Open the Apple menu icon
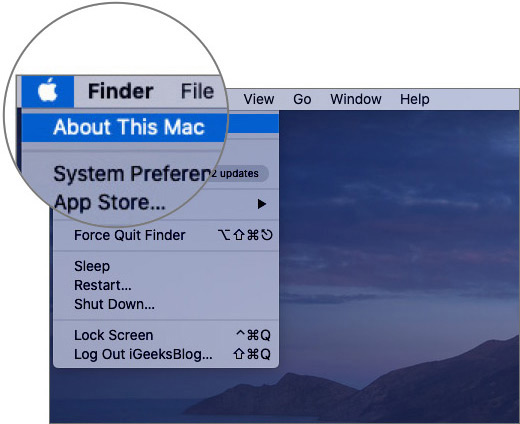 [48, 91]
